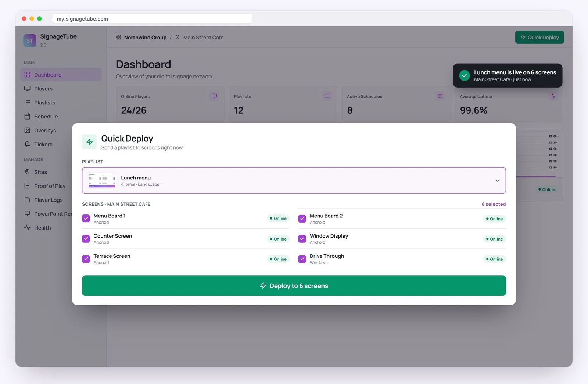The height and width of the screenshot is (384, 588).
Task: Uncheck the Counter Screen checkbox
Action: (x=86, y=239)
